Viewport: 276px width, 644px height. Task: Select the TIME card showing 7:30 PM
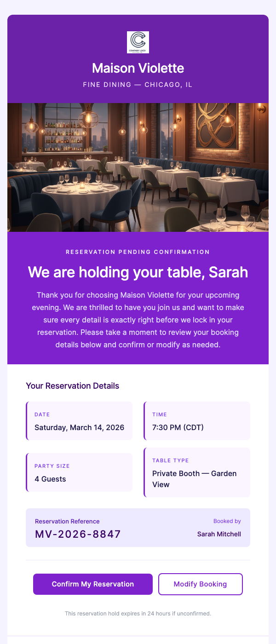click(197, 420)
